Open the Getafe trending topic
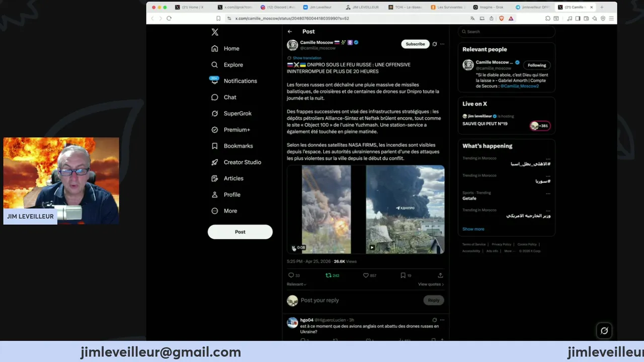 pyautogui.click(x=469, y=199)
